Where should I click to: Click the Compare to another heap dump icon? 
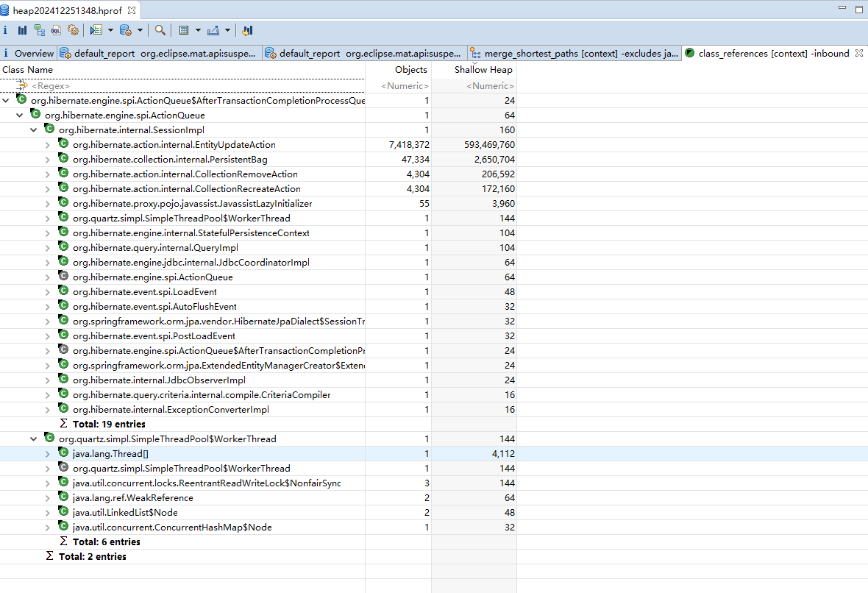coord(247,30)
